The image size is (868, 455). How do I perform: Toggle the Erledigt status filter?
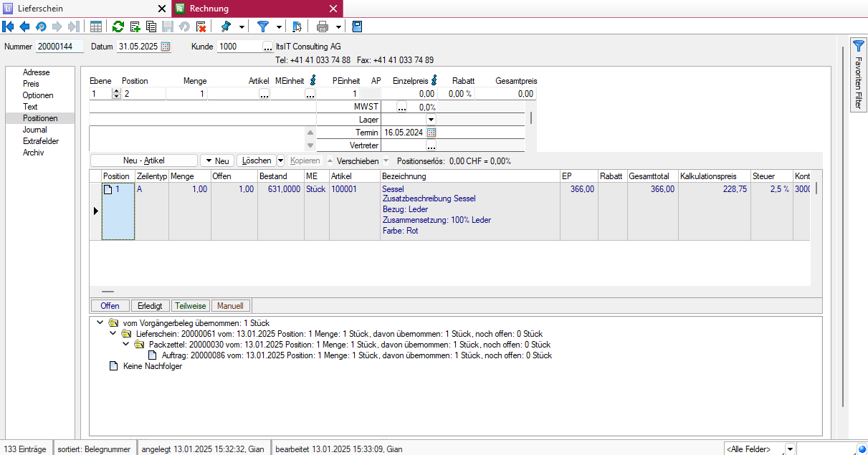point(146,306)
